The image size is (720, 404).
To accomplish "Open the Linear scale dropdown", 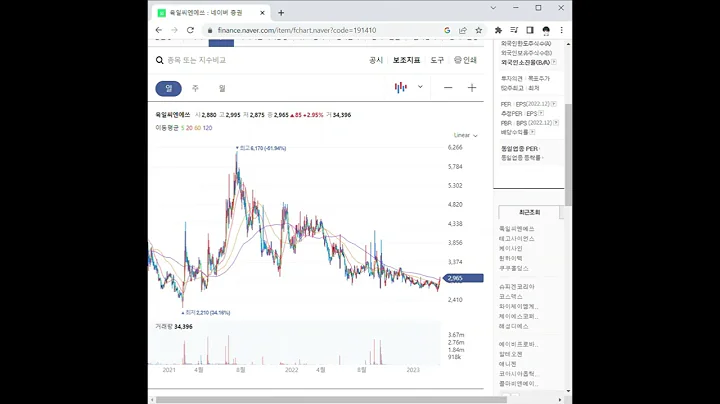I will 465,135.
